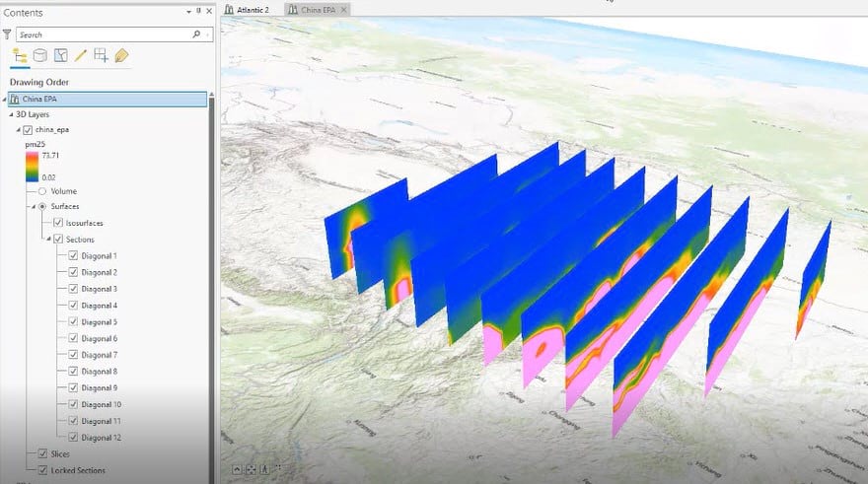
Task: Uncheck the Diagonal 3 checkbox
Action: pyautogui.click(x=73, y=289)
